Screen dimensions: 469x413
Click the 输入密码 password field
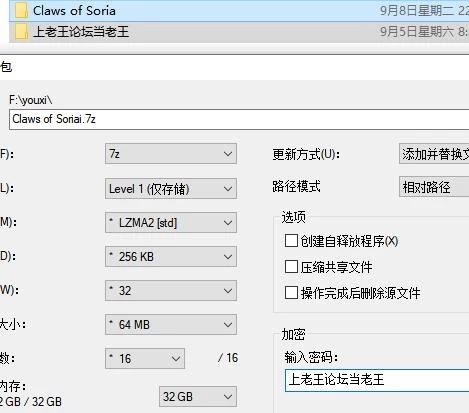377,380
